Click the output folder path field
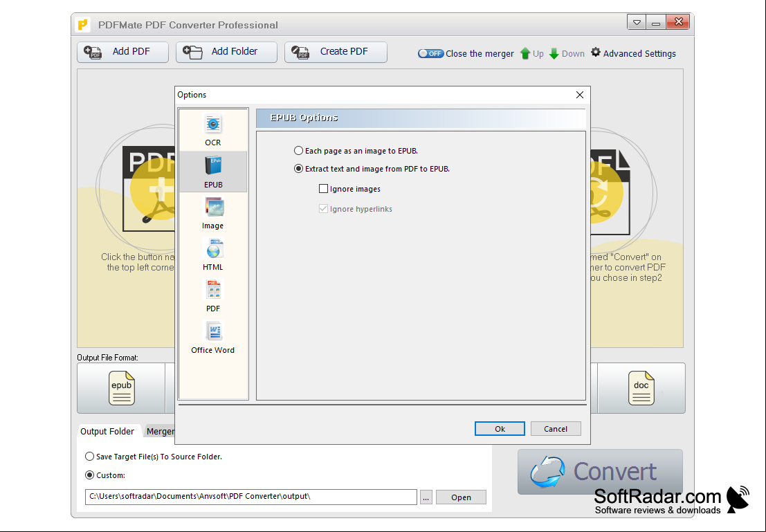Image resolution: width=766 pixels, height=532 pixels. [x=251, y=497]
